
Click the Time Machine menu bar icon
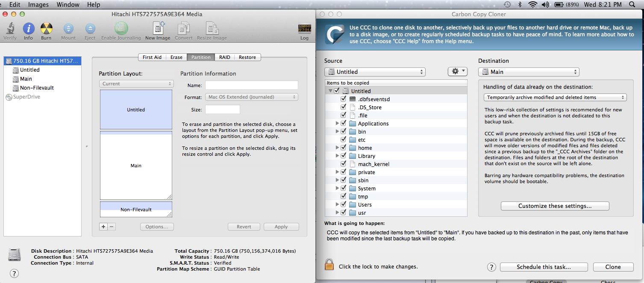pos(507,5)
